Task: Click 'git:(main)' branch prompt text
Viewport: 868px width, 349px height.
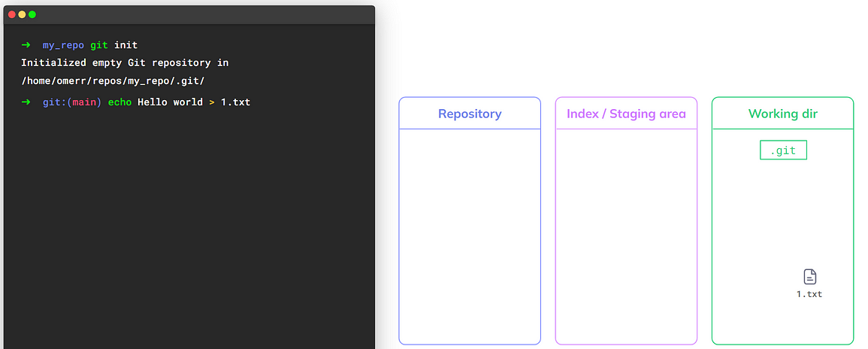Action: [x=72, y=102]
